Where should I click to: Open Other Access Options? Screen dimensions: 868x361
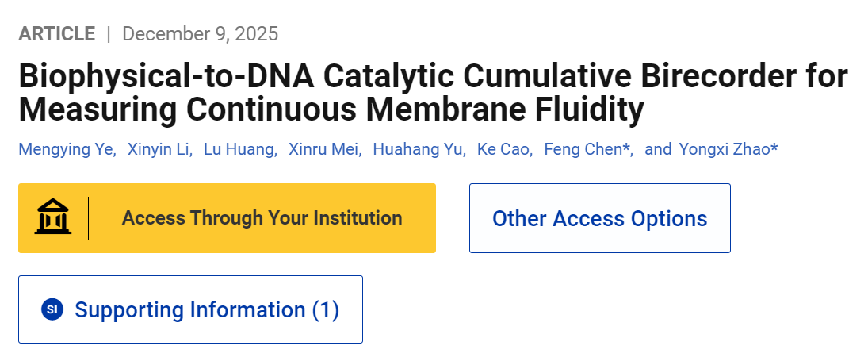tap(599, 218)
